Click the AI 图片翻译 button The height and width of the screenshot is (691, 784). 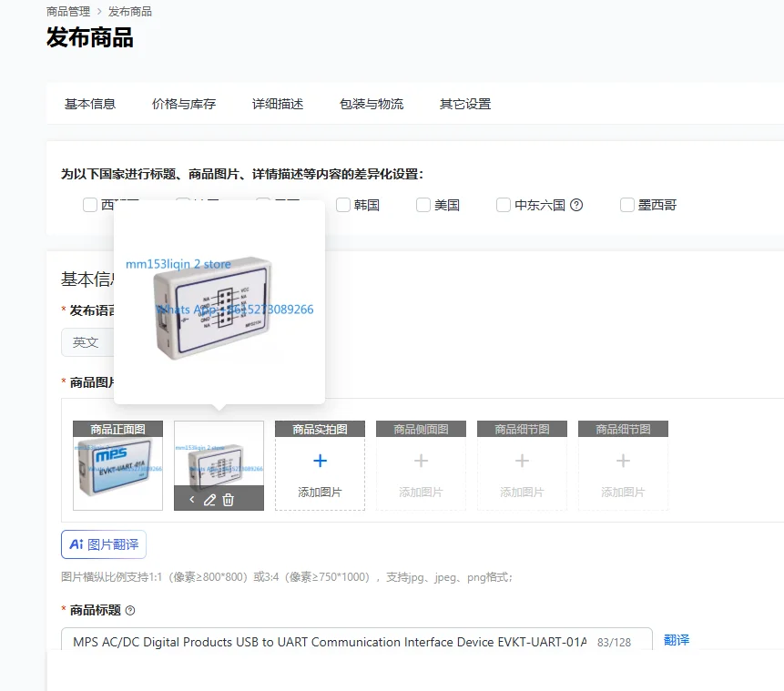[x=104, y=544]
